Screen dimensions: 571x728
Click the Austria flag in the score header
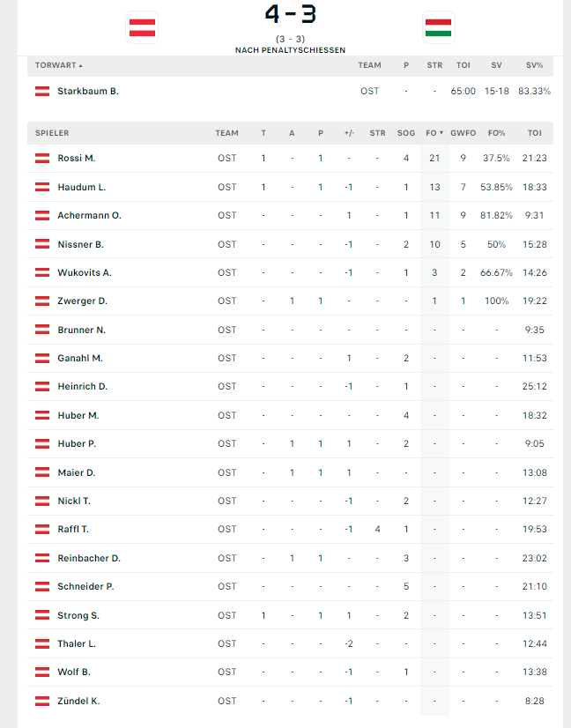(143, 27)
